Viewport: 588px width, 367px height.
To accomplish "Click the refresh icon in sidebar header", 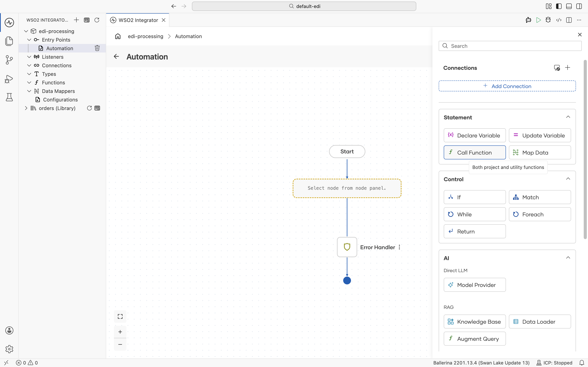I will (97, 20).
